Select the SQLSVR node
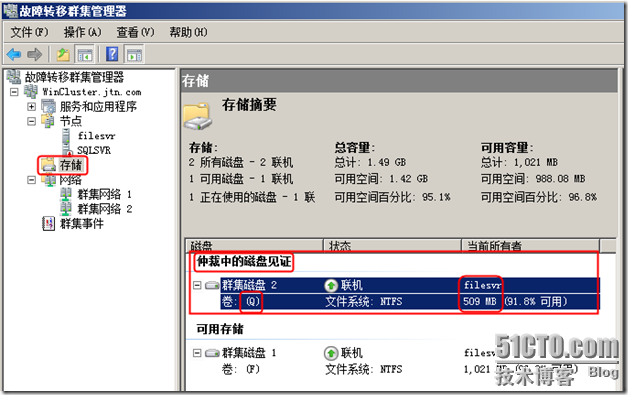This screenshot has width=628, height=395. (x=94, y=150)
